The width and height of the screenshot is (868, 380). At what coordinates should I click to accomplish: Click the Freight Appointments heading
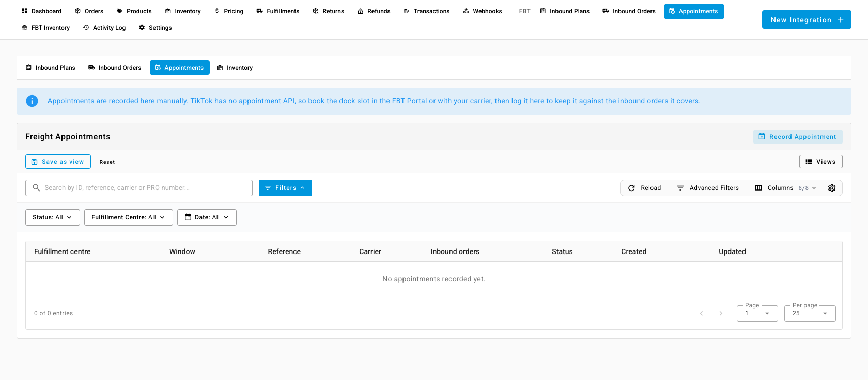68,137
